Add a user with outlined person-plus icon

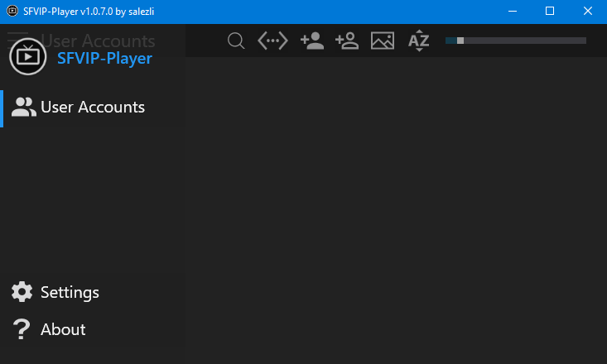pyautogui.click(x=347, y=41)
